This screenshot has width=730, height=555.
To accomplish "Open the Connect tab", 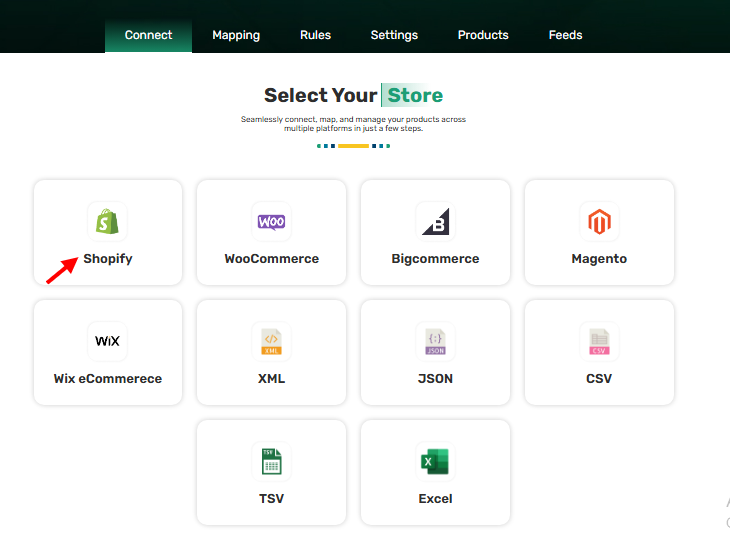I will [149, 35].
